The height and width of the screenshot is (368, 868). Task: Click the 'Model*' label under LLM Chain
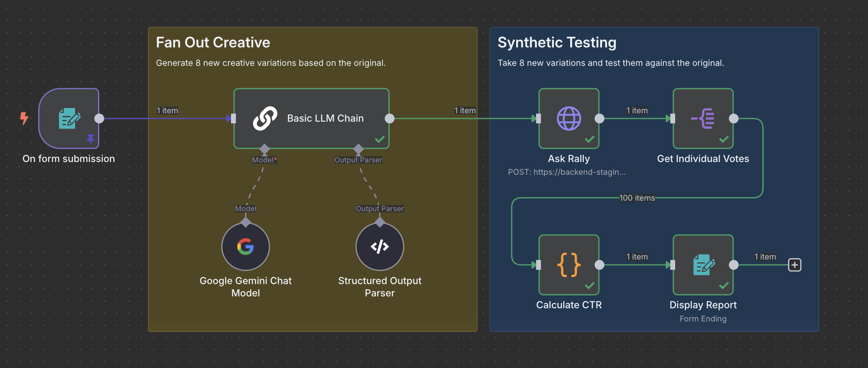(264, 160)
